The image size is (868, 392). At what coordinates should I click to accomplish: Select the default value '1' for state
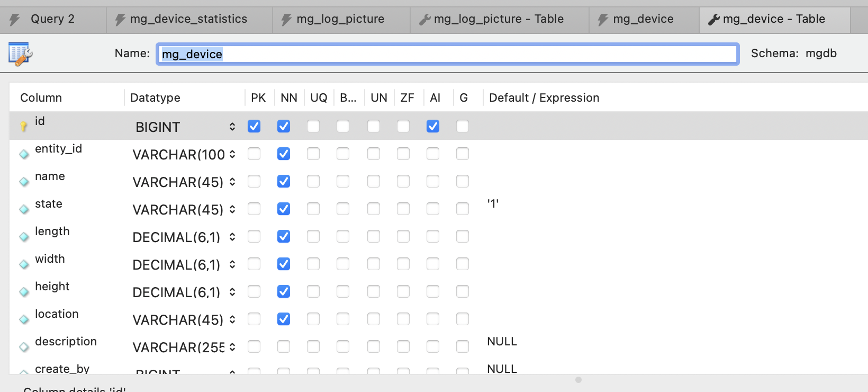point(493,204)
